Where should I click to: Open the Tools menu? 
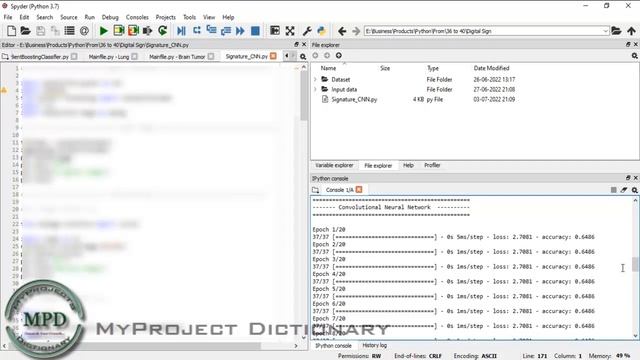coord(189,17)
